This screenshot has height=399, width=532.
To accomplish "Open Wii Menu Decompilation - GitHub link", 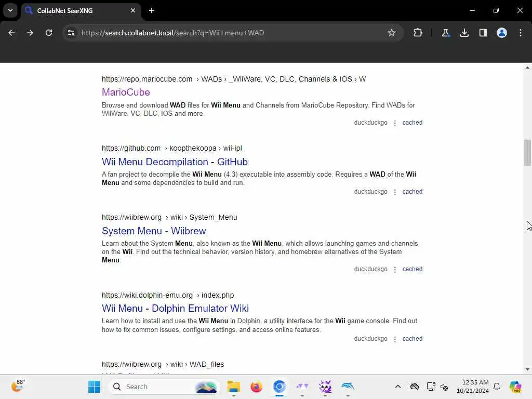I will click(175, 162).
